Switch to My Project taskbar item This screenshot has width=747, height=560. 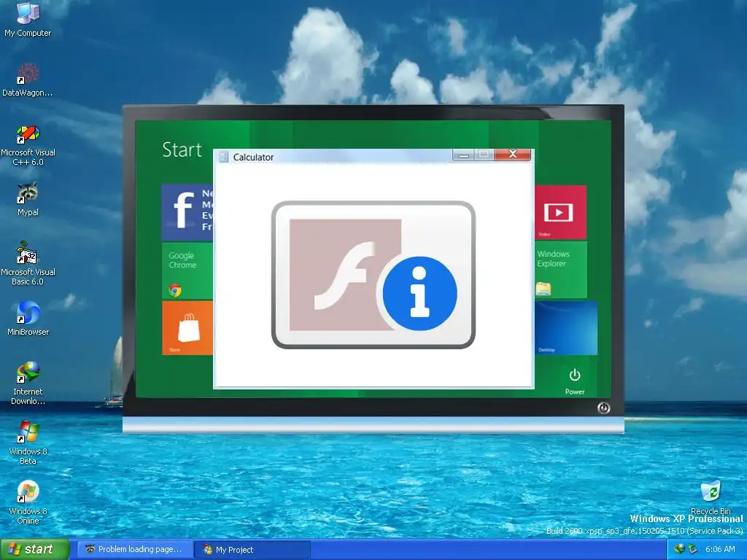252,550
